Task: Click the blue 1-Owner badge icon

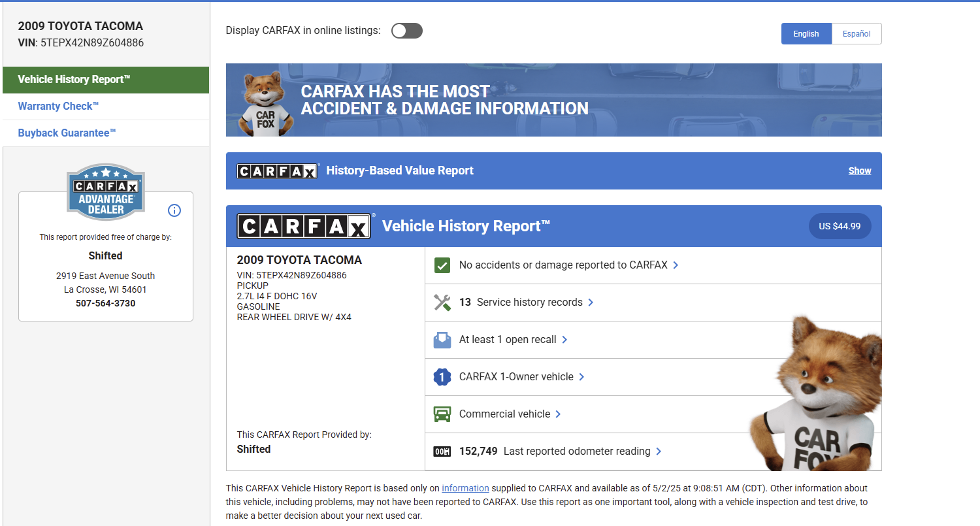Action: coord(442,377)
